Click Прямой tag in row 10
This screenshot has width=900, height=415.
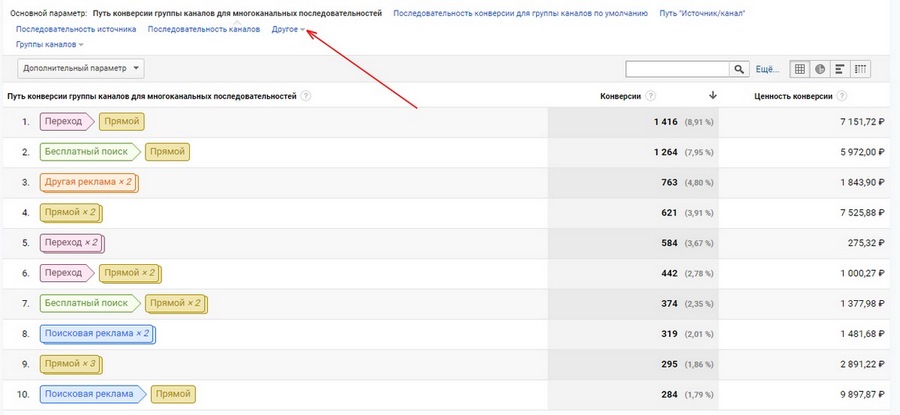click(x=173, y=395)
